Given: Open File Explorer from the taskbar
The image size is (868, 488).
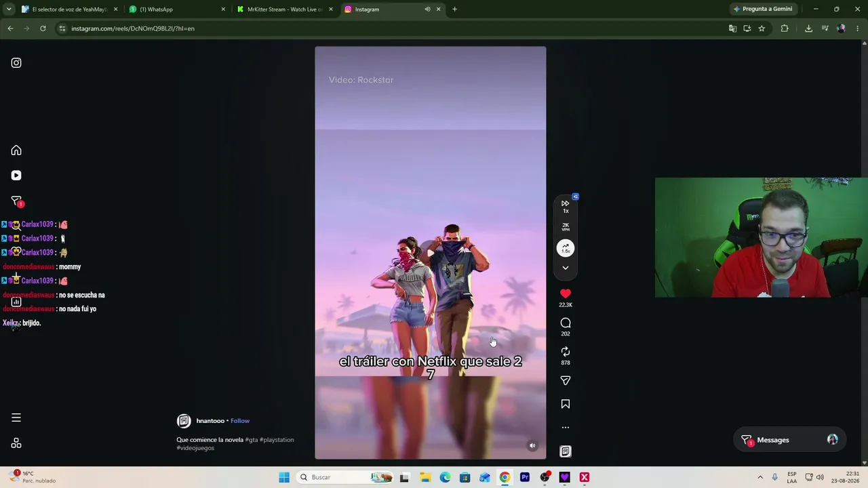Looking at the screenshot, I should click(425, 477).
